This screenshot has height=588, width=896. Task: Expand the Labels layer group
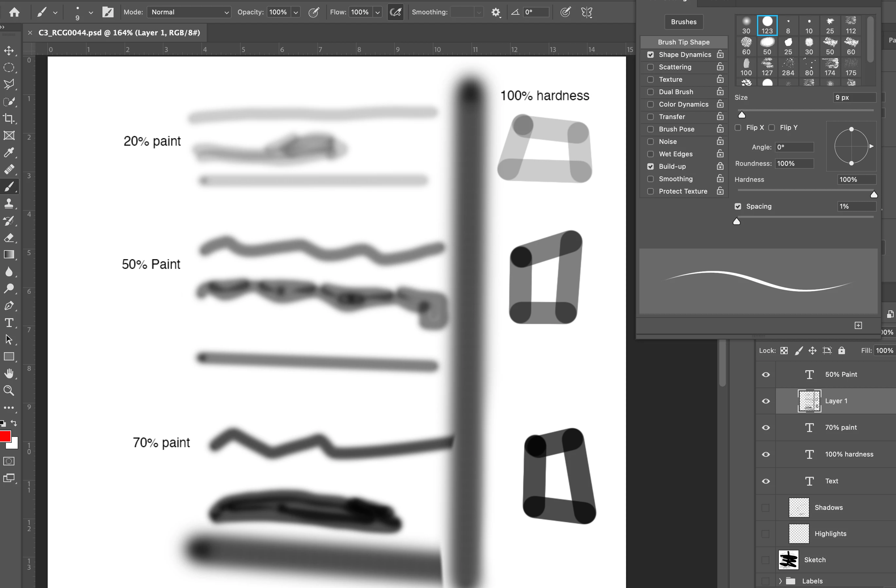pos(780,581)
